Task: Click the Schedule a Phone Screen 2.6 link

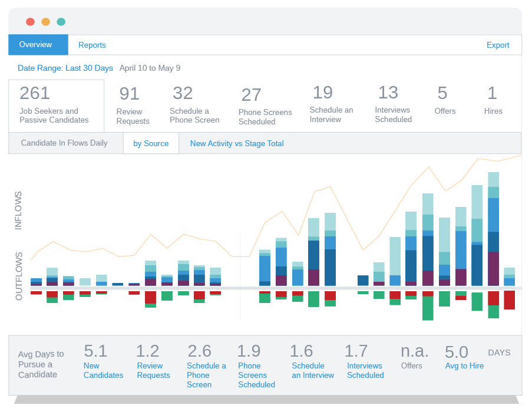Action: (206, 365)
